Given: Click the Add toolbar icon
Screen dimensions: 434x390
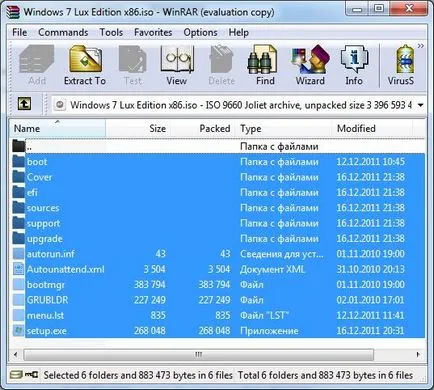Looking at the screenshot, I should (x=37, y=60).
